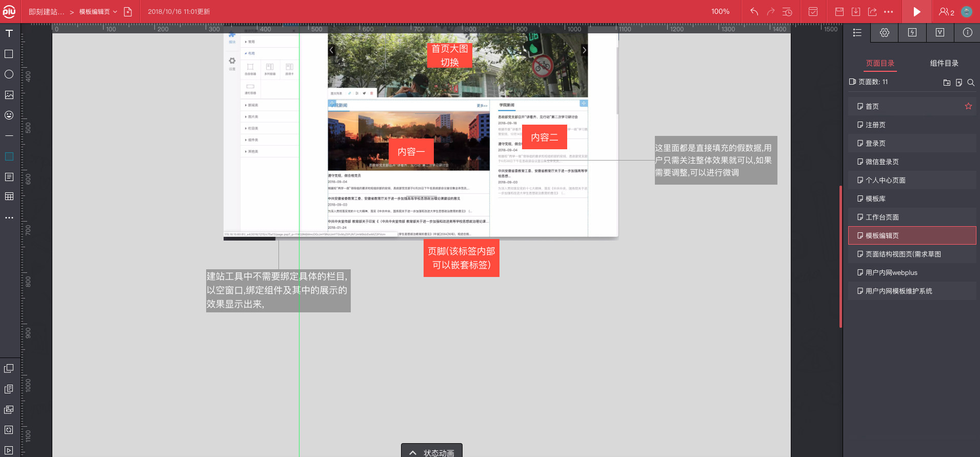Click the add new page icon in header
The image size is (980, 457).
128,12
